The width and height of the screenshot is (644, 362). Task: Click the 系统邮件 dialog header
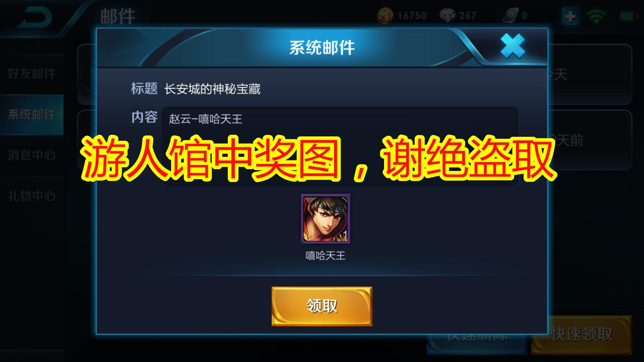322,48
